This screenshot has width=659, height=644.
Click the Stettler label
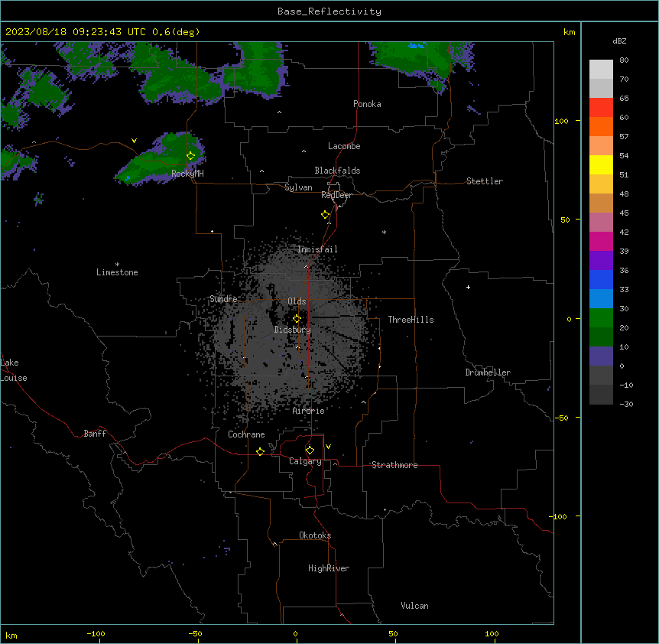point(485,181)
